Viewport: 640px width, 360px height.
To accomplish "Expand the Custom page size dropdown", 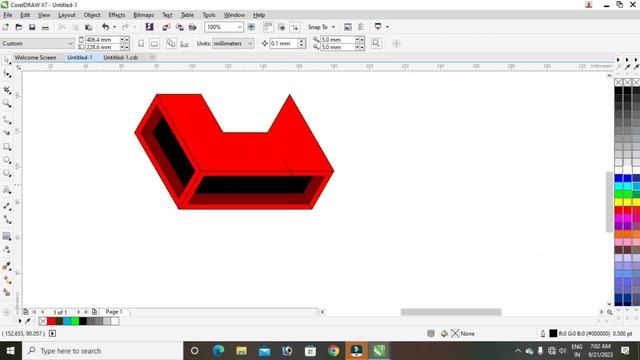I will tap(70, 43).
